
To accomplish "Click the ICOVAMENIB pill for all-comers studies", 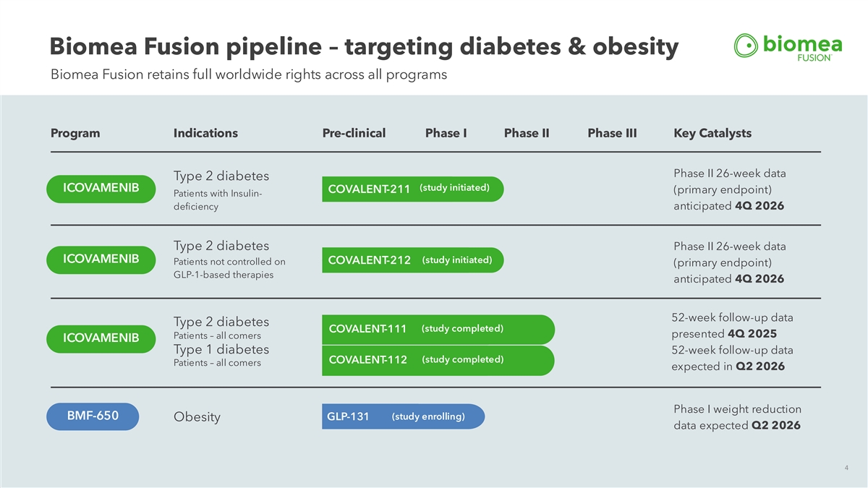I will coord(101,338).
